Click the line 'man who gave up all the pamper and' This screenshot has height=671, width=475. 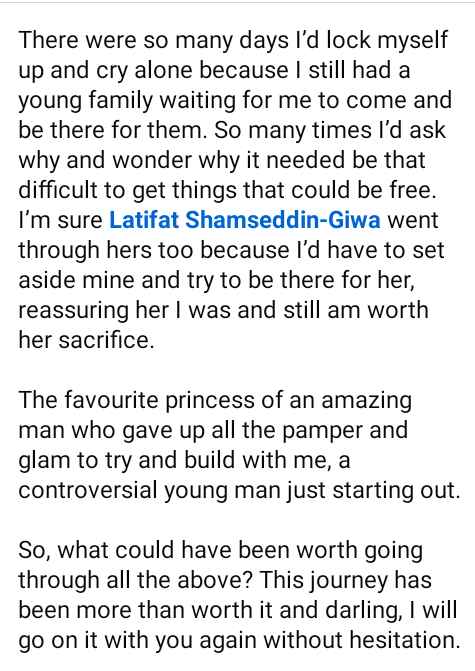pos(213,431)
